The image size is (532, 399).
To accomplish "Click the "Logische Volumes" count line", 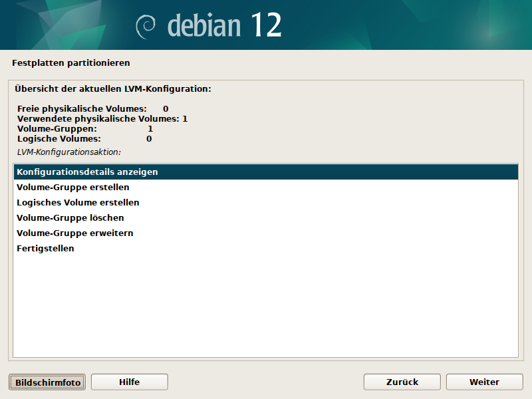I will click(84, 138).
